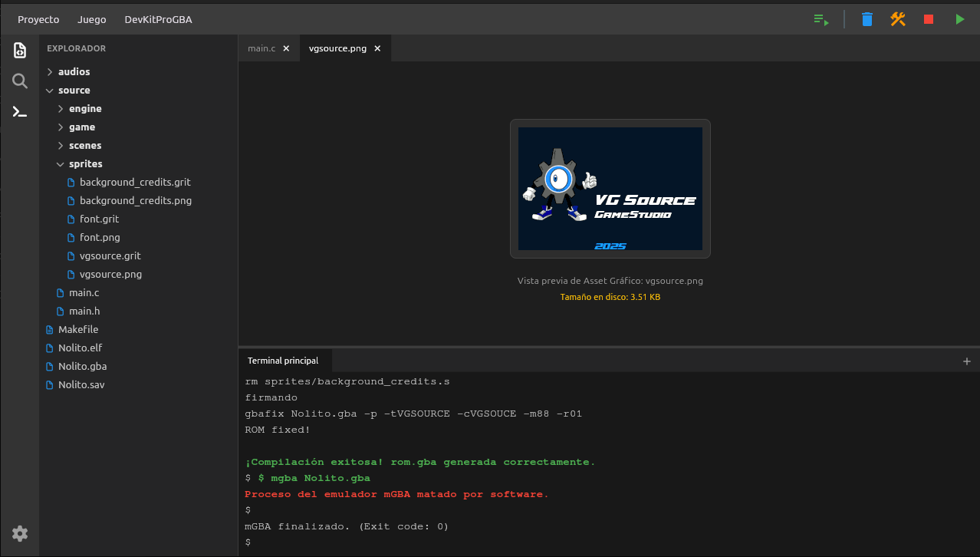The image size is (980, 557).
Task: Open the DevKitProGBA menu
Action: 158,19
